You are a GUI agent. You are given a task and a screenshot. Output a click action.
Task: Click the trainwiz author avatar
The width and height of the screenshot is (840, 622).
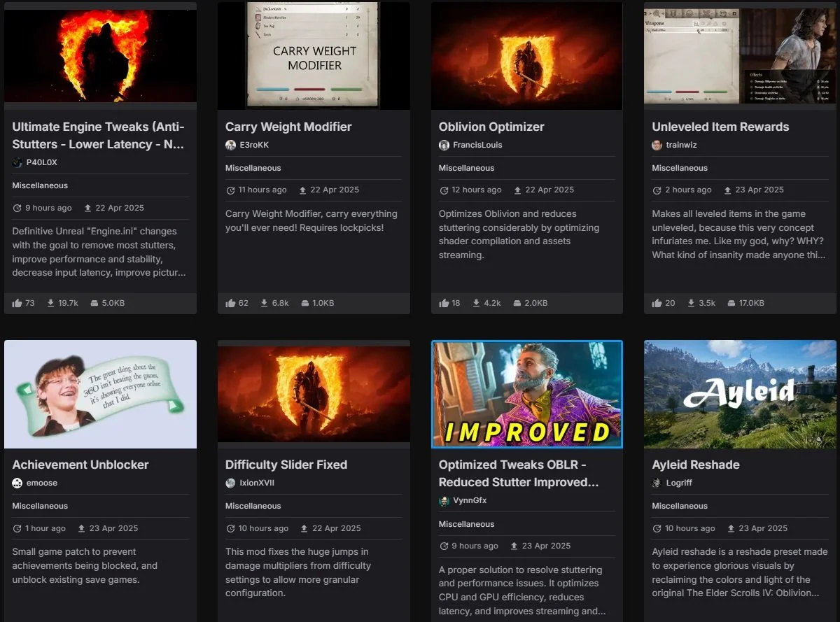[657, 145]
